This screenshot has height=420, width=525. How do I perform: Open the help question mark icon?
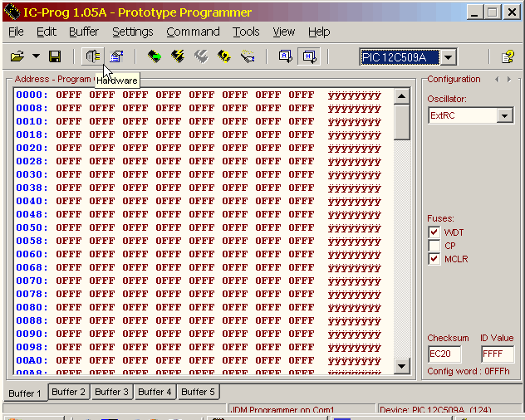(508, 56)
